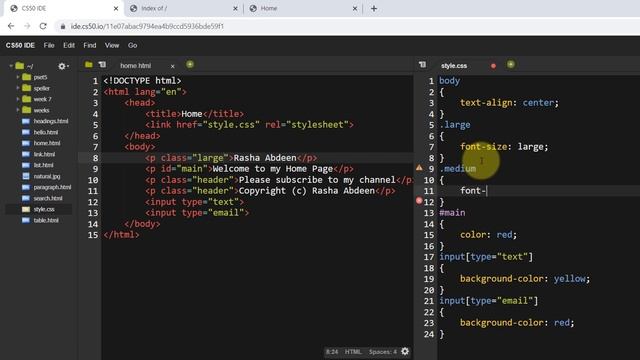Click the pane menu icon next to home.html tab
The image size is (640, 360).
102,64
